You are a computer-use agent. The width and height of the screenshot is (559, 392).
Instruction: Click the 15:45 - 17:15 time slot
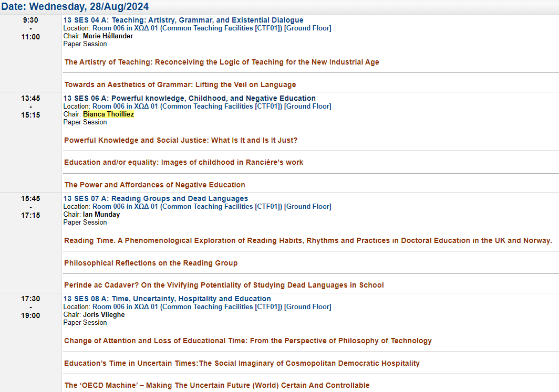(x=30, y=207)
